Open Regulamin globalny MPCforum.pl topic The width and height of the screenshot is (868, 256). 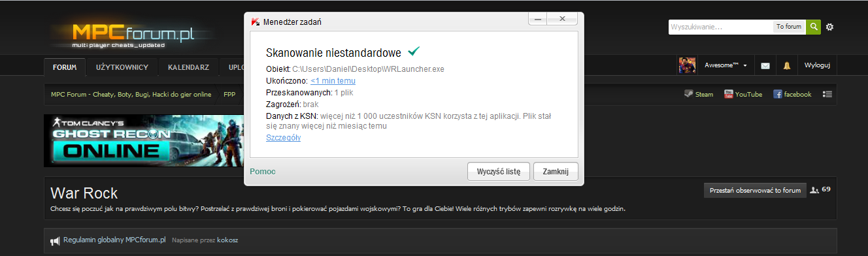pos(114,240)
